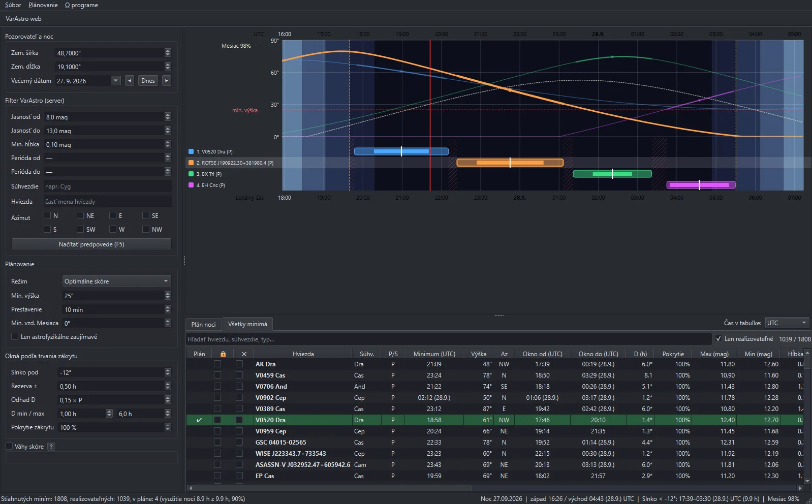Open the Režim Optimálne skóre dropdown
This screenshot has height=504, width=812.
click(117, 281)
